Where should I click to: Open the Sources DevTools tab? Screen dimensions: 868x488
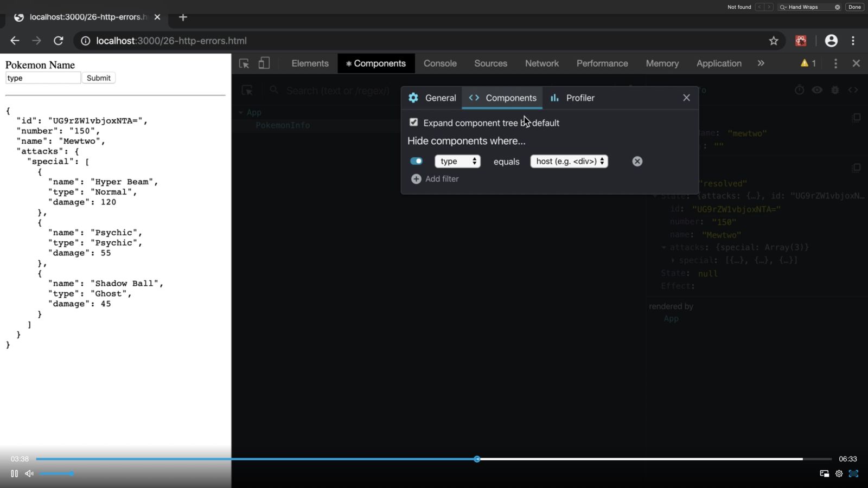click(x=490, y=63)
